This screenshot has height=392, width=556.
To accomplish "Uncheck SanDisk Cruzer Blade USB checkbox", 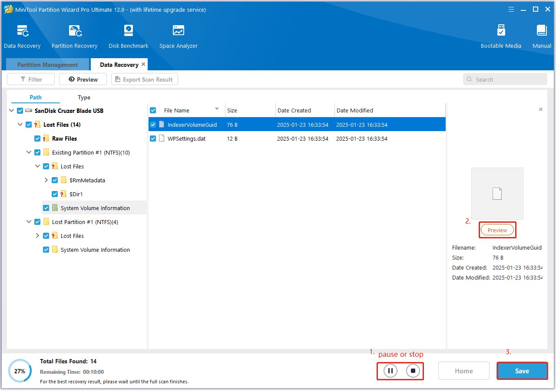I will pos(20,111).
